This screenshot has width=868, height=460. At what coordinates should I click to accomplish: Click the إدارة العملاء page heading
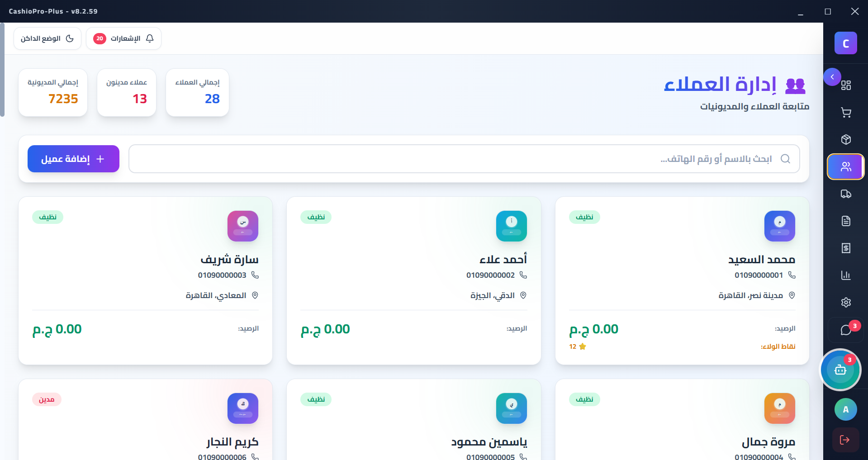point(720,84)
